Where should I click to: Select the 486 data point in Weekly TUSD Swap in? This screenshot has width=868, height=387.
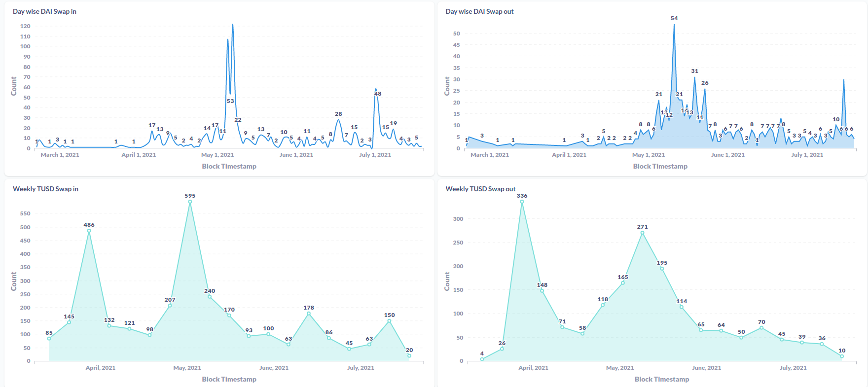(89, 231)
